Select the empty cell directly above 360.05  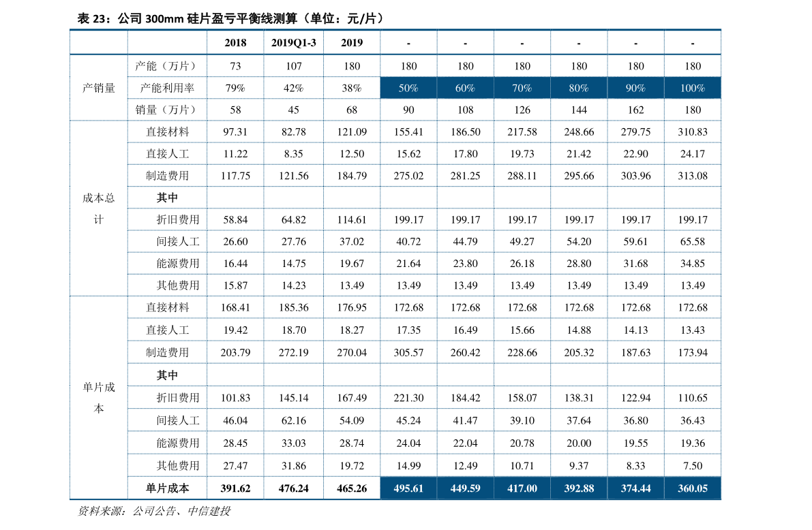pyautogui.click(x=692, y=465)
